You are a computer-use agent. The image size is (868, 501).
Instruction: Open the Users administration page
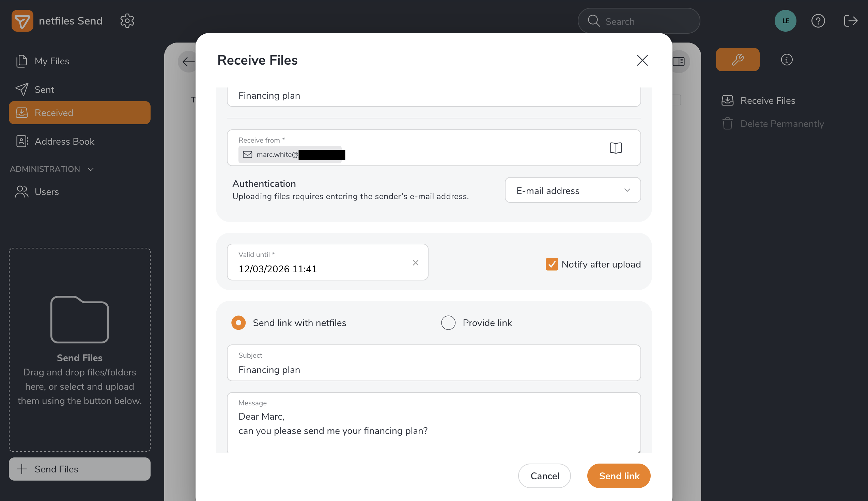46,192
